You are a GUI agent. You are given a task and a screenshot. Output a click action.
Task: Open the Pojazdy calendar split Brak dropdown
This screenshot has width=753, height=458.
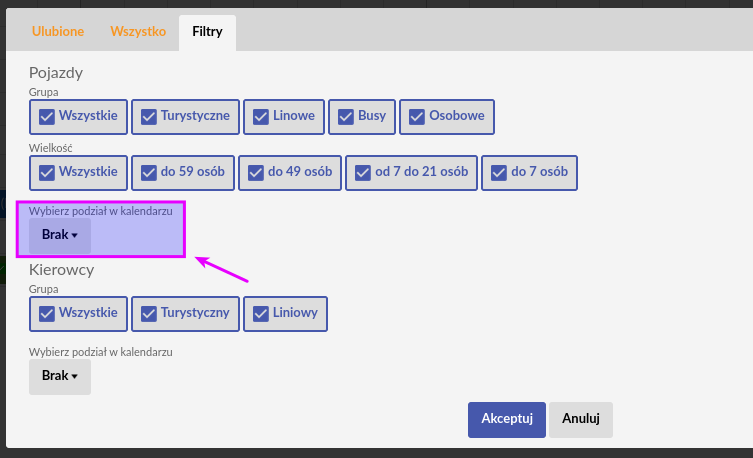pos(60,236)
